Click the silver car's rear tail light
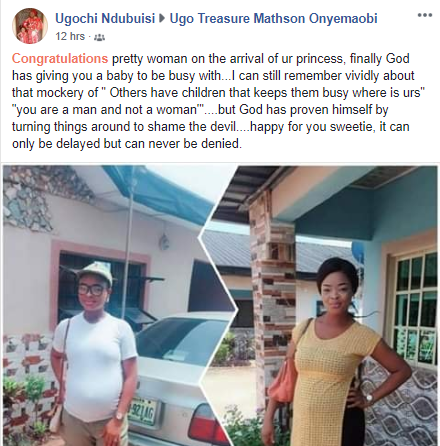 206,423
